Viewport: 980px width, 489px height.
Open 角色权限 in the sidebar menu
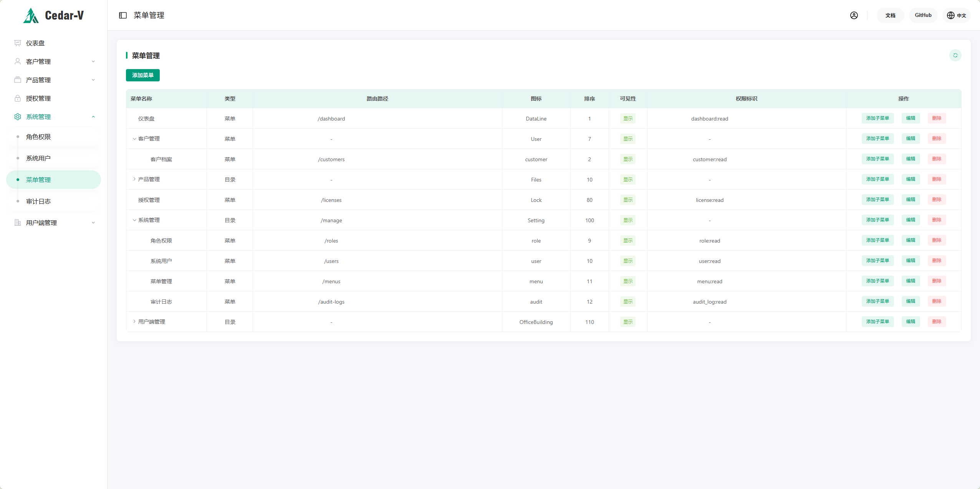(38, 137)
